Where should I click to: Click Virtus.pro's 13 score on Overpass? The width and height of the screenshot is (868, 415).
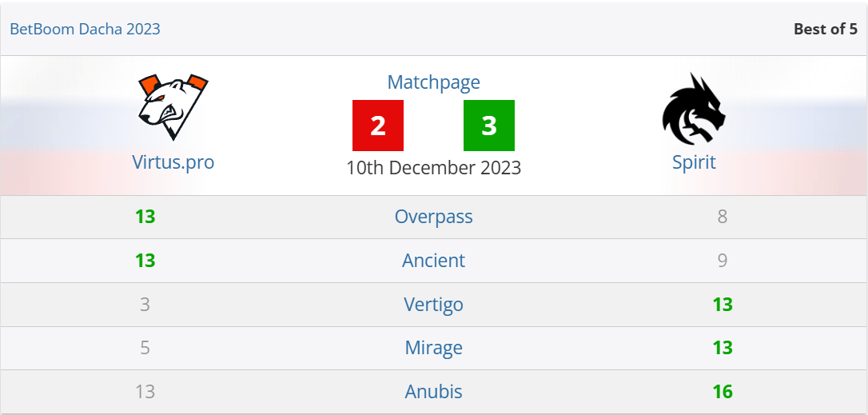[x=145, y=217]
